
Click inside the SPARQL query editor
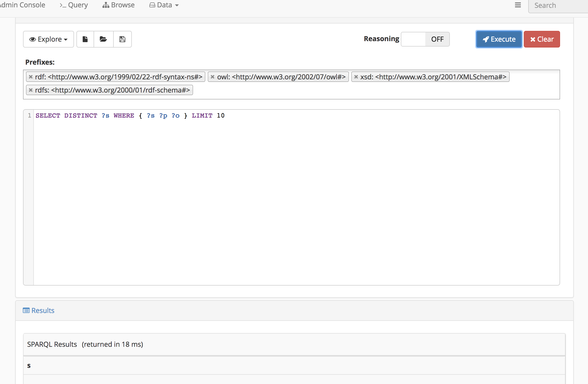tap(296, 198)
